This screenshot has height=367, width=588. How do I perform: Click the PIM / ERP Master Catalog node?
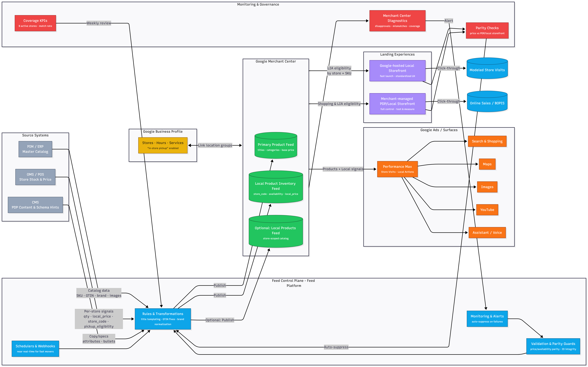point(35,149)
